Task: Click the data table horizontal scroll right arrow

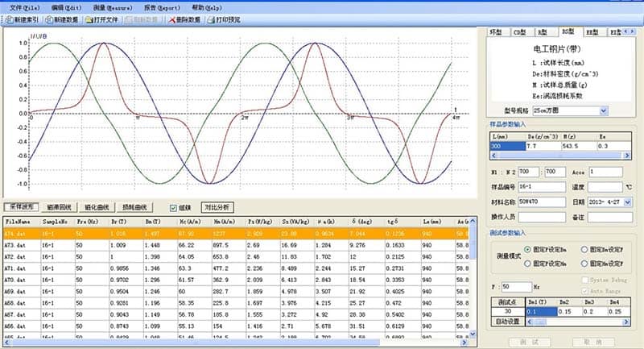Action: pyautogui.click(x=464, y=343)
